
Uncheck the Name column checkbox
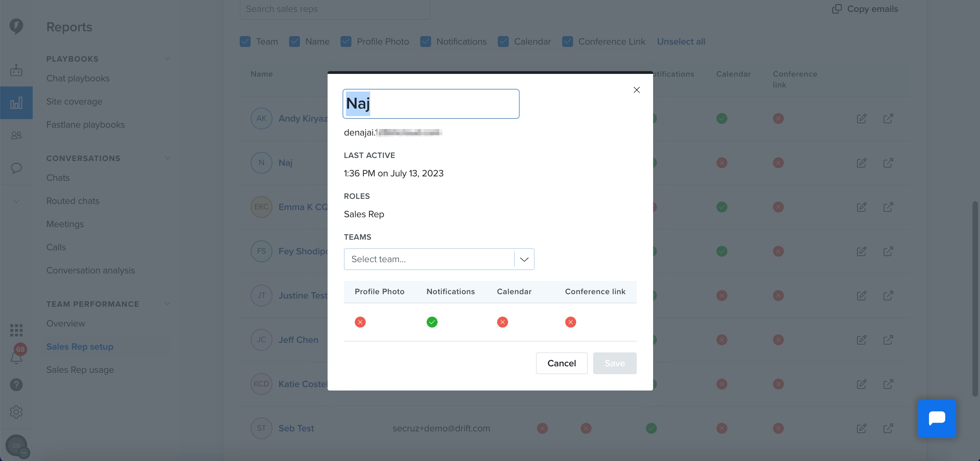click(x=295, y=42)
